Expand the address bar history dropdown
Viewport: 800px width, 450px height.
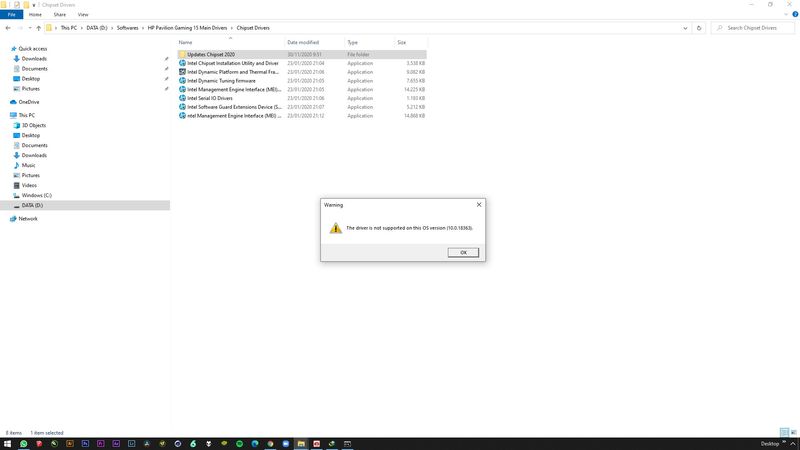coord(685,28)
